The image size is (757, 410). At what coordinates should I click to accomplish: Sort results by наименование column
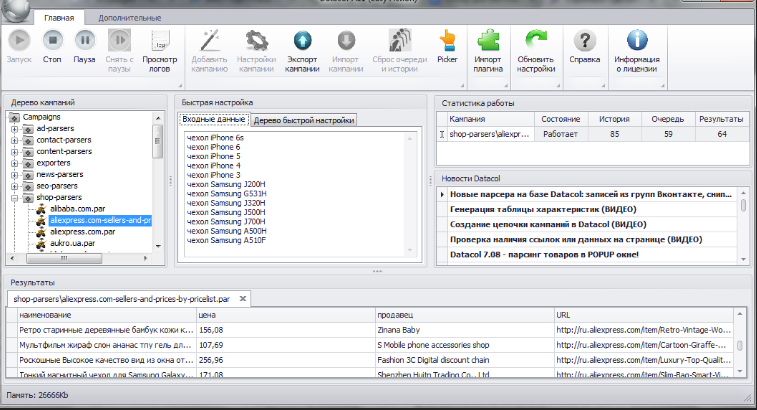click(x=107, y=315)
